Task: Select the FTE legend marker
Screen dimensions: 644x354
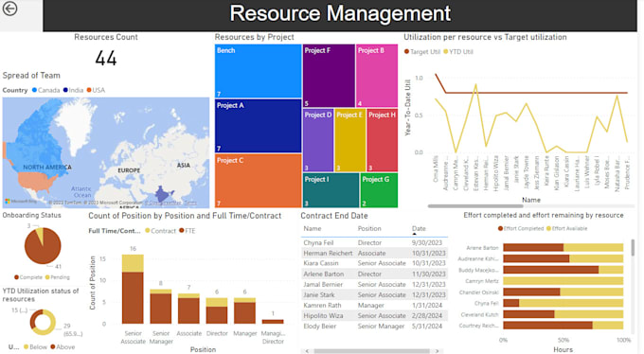Action: [x=182, y=231]
